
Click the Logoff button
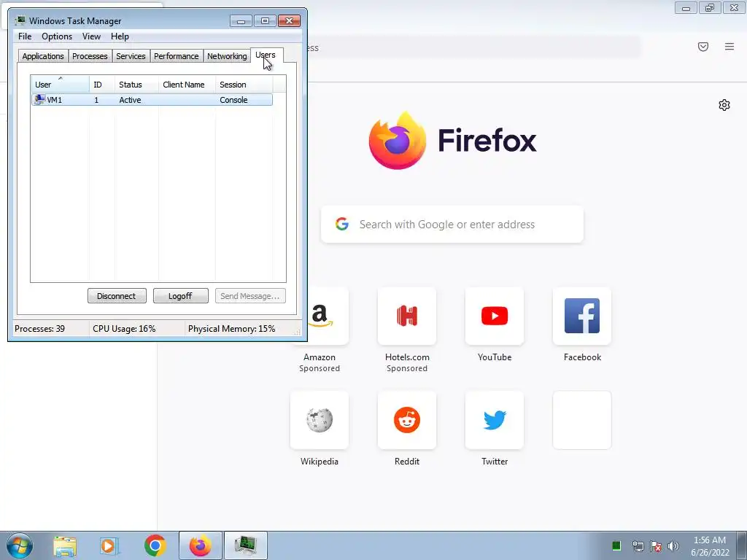click(181, 296)
